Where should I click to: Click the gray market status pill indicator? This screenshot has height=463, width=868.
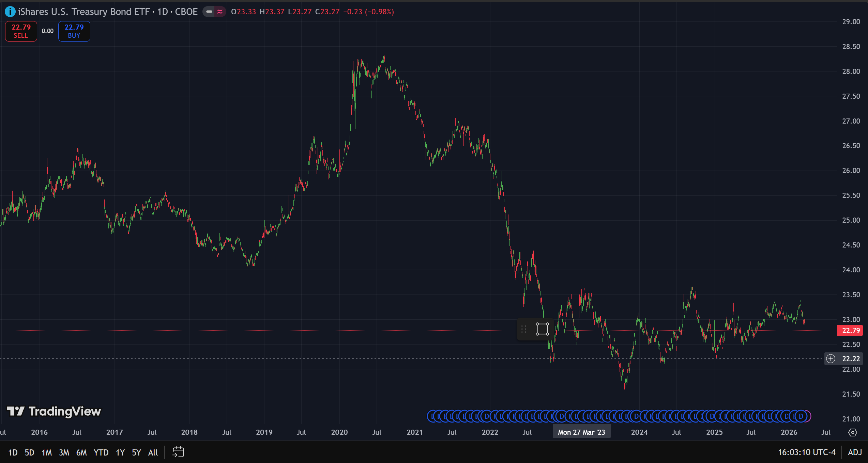[209, 12]
